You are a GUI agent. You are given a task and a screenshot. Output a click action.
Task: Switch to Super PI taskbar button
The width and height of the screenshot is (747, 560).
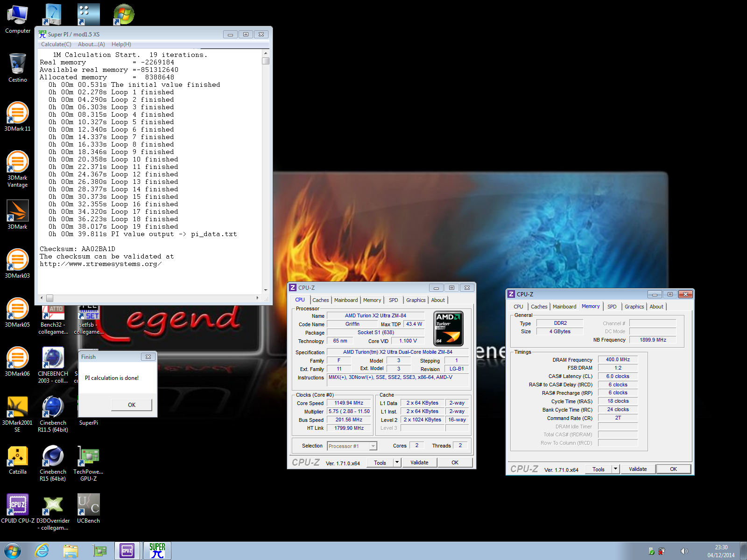pyautogui.click(x=157, y=551)
